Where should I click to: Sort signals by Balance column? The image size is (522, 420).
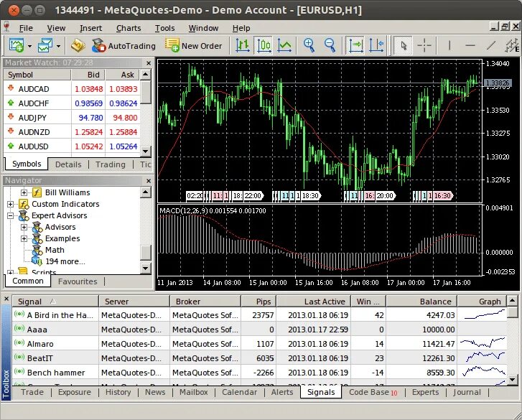421,302
